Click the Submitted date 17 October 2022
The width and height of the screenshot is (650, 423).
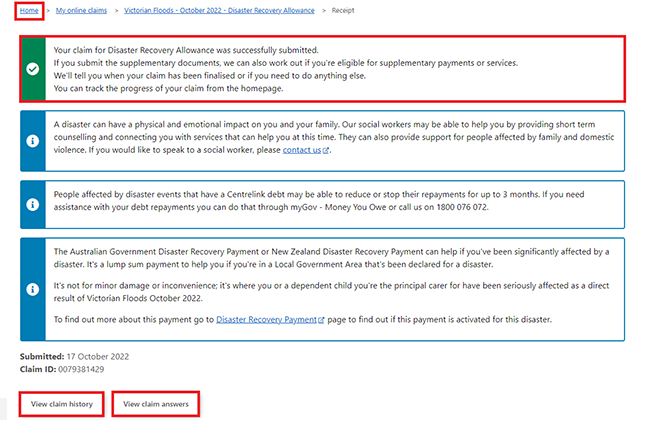[x=98, y=357]
